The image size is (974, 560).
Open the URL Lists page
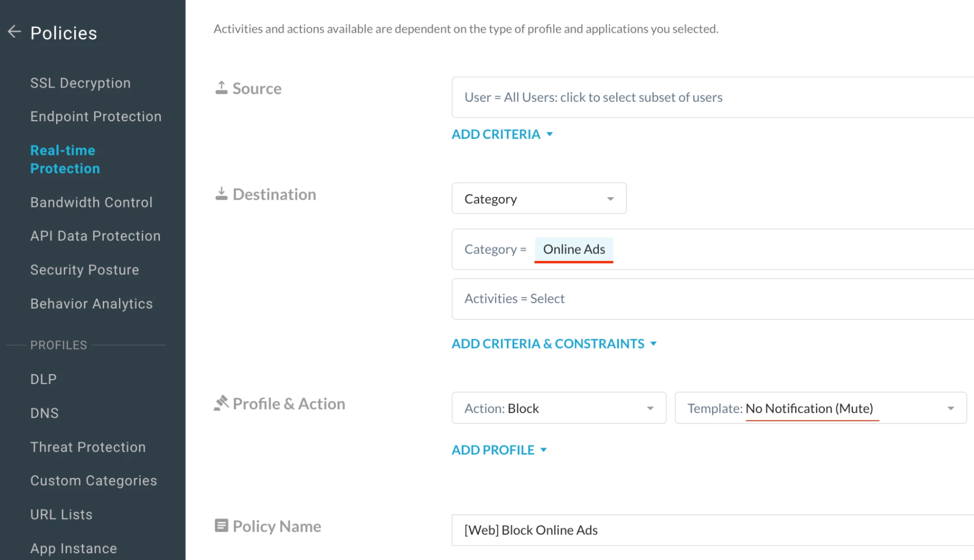61,515
